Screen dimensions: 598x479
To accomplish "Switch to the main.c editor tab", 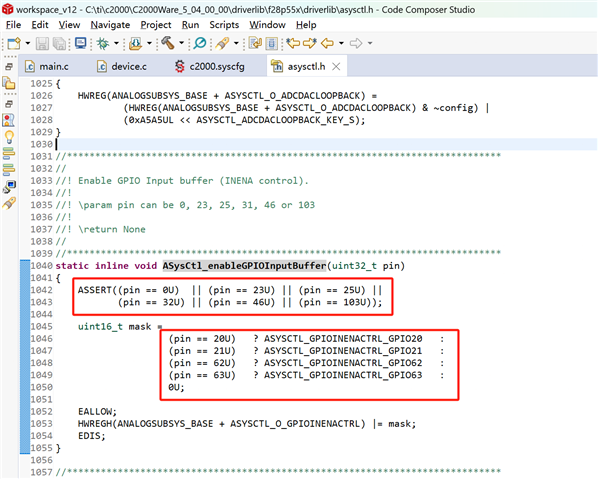I will click(47, 66).
